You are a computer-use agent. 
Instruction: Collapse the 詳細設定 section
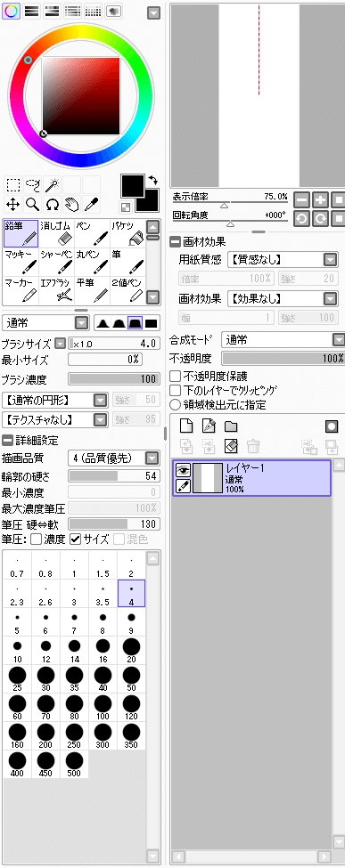point(6,441)
